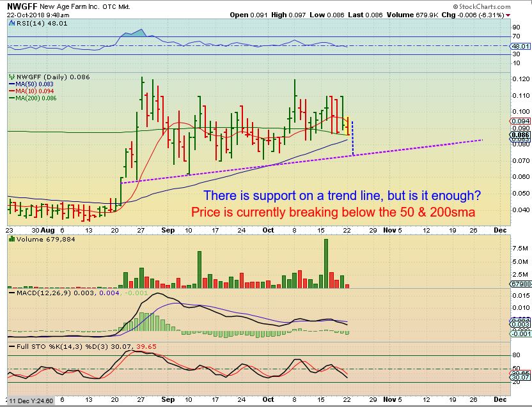532x407 pixels.
Task: Click the volume bars icon beside Volume 679,884
Action: tap(12, 239)
